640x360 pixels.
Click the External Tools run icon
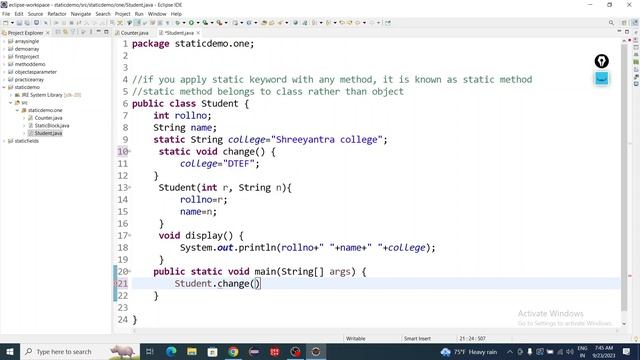click(219, 23)
